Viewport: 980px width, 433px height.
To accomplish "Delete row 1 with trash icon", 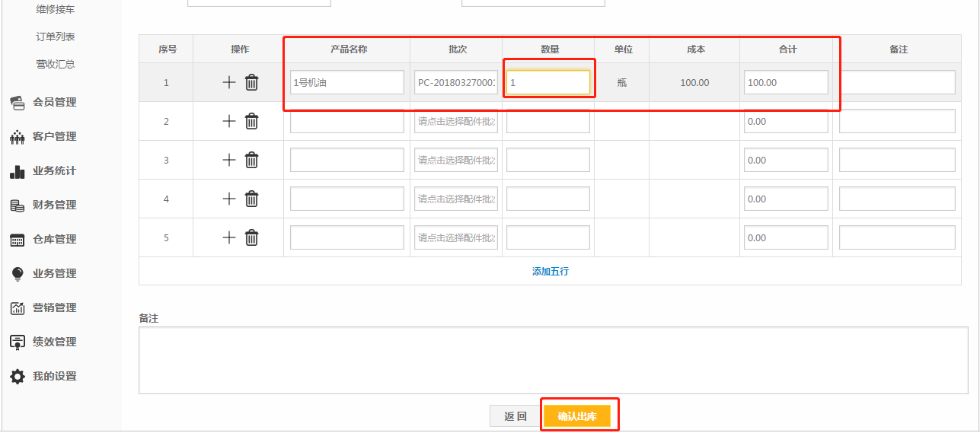I will click(252, 82).
